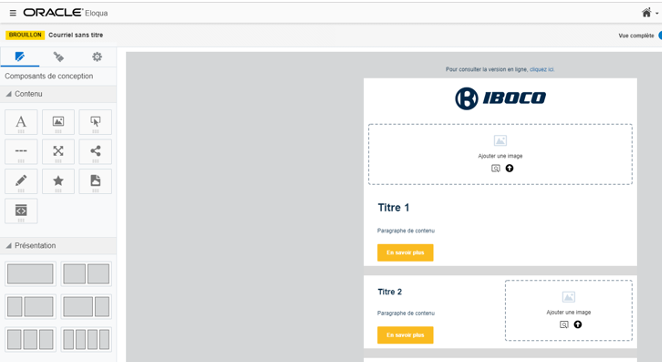Collapse the Présentation section

(x=8, y=245)
